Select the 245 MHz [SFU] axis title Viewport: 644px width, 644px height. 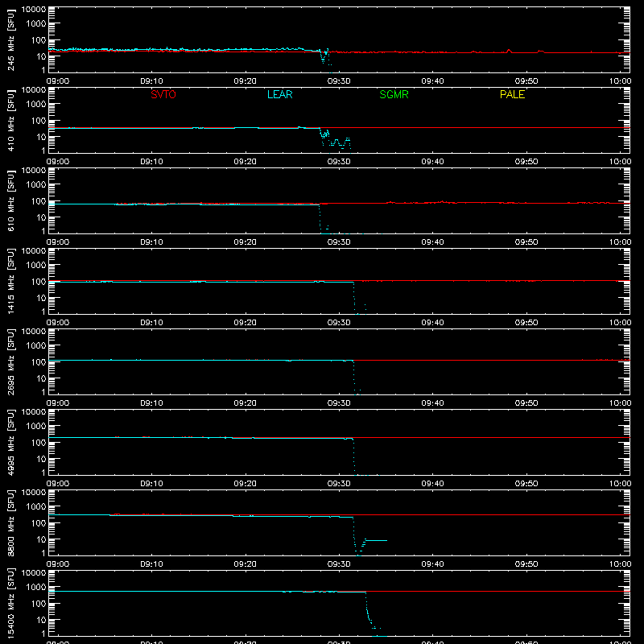point(10,39)
